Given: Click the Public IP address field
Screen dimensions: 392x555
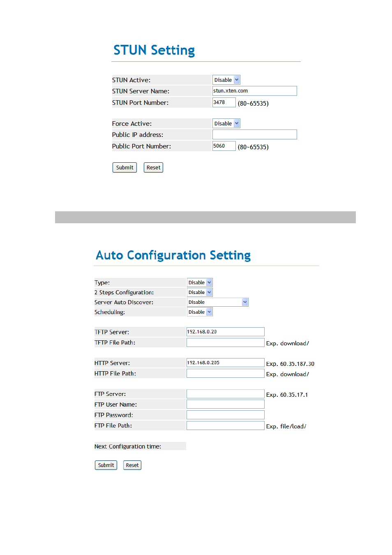Looking at the screenshot, I should [254, 134].
